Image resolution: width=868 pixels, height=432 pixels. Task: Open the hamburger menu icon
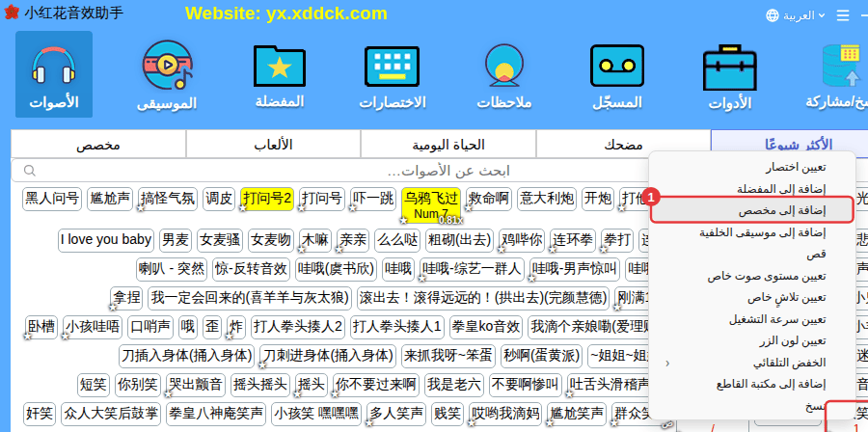843,15
